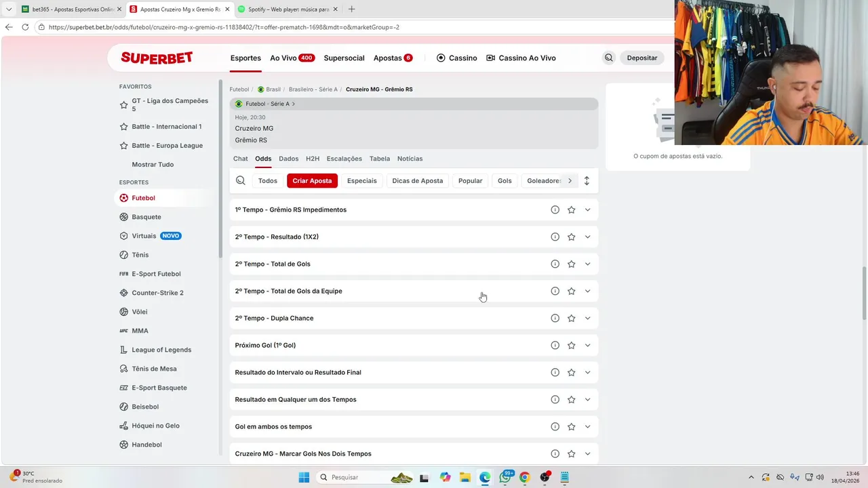
Task: Show info for 2º Tempo Dupla Chance
Action: point(555,318)
